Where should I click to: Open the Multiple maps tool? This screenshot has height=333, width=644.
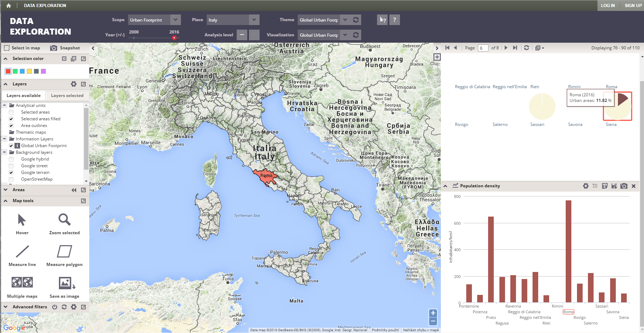[x=22, y=287]
